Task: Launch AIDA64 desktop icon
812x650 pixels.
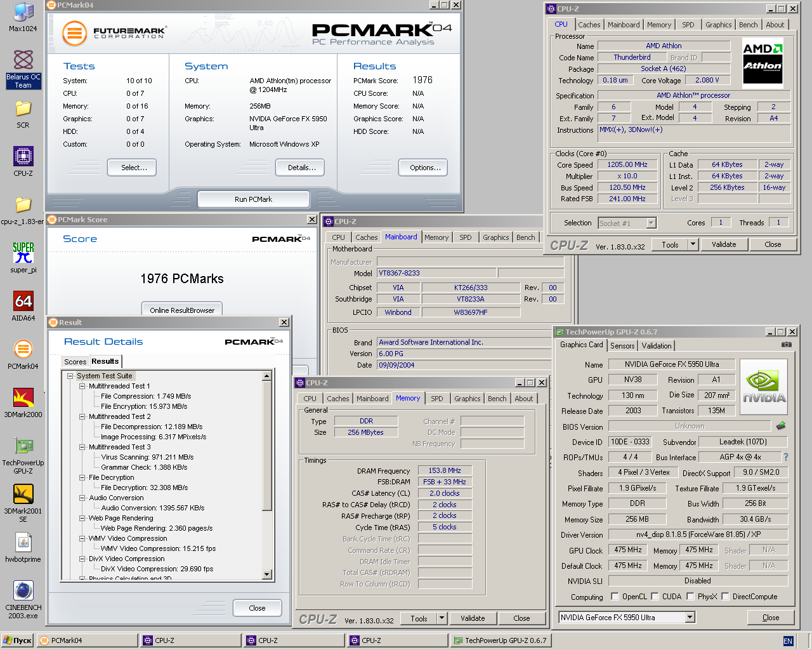Action: [x=23, y=306]
